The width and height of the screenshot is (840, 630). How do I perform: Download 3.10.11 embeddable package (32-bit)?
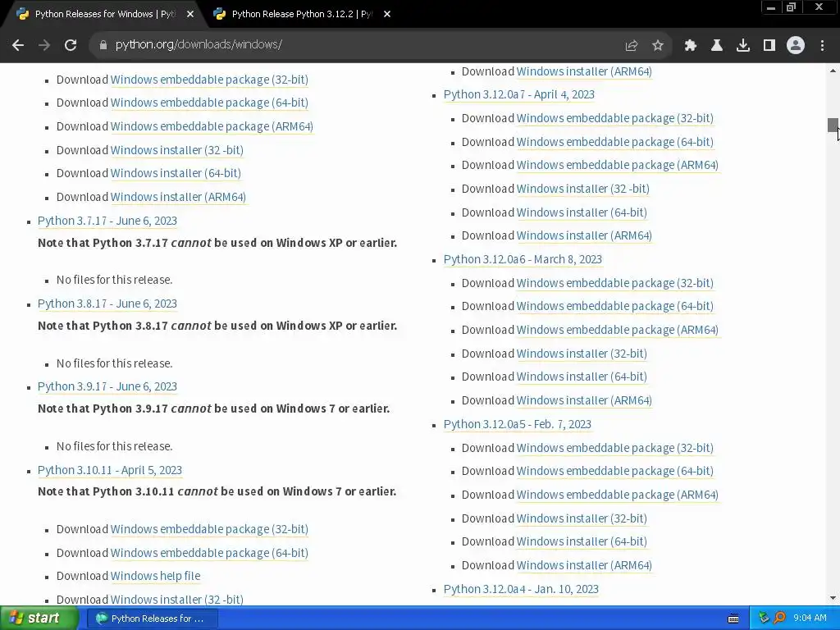tap(209, 529)
